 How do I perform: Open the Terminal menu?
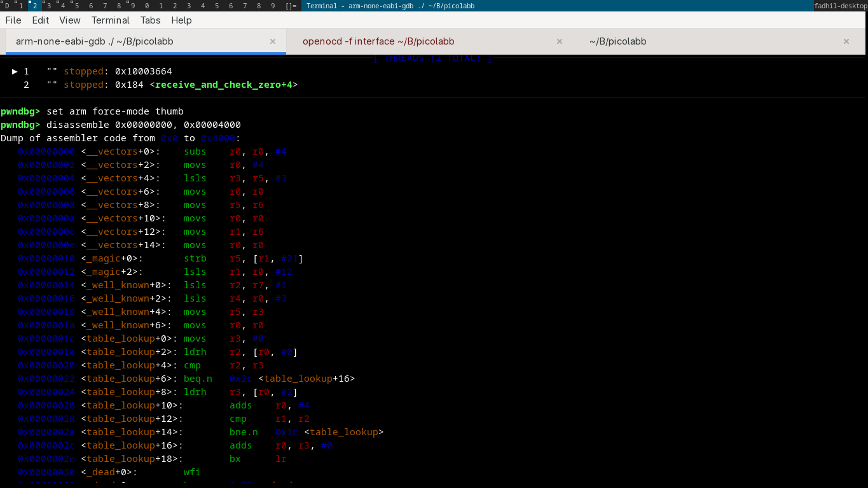point(111,20)
